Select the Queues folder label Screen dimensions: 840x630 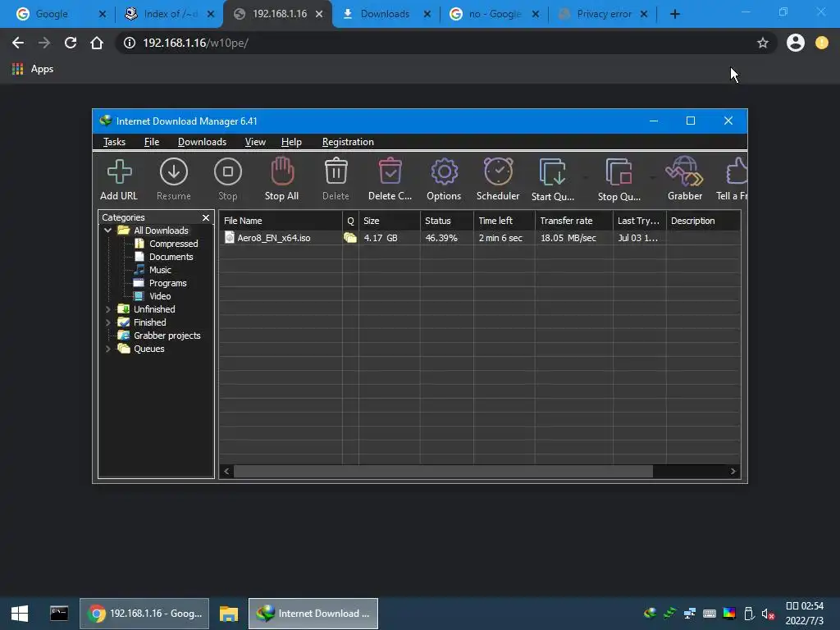pos(149,349)
